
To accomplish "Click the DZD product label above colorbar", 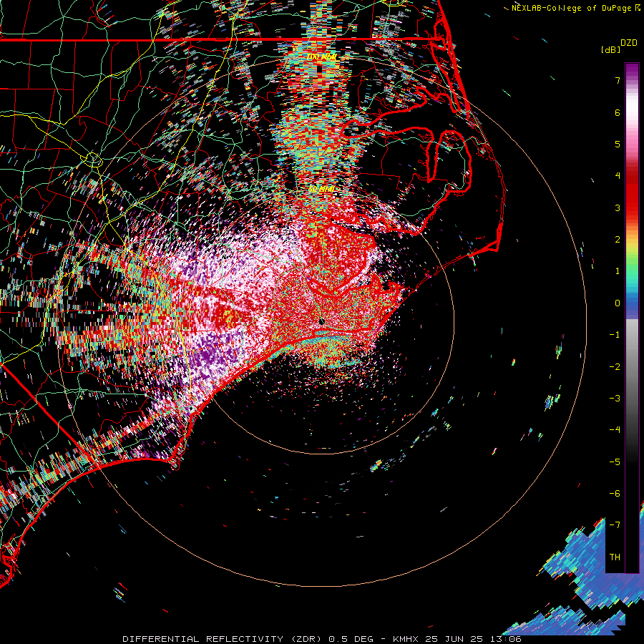I will (629, 43).
